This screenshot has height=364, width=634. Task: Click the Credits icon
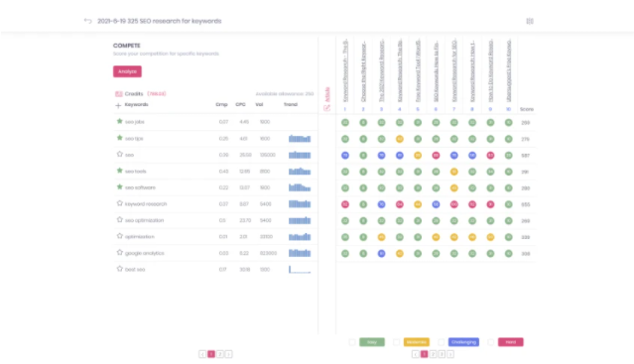tap(119, 93)
